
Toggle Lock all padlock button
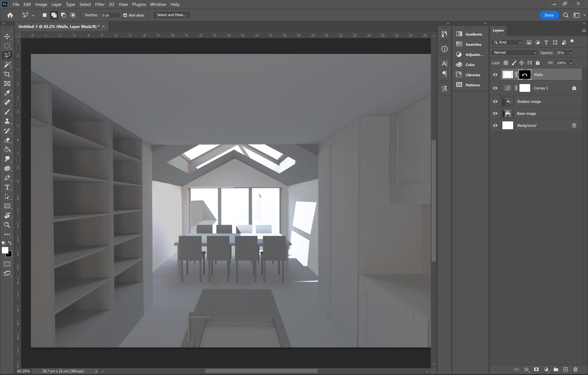[538, 63]
